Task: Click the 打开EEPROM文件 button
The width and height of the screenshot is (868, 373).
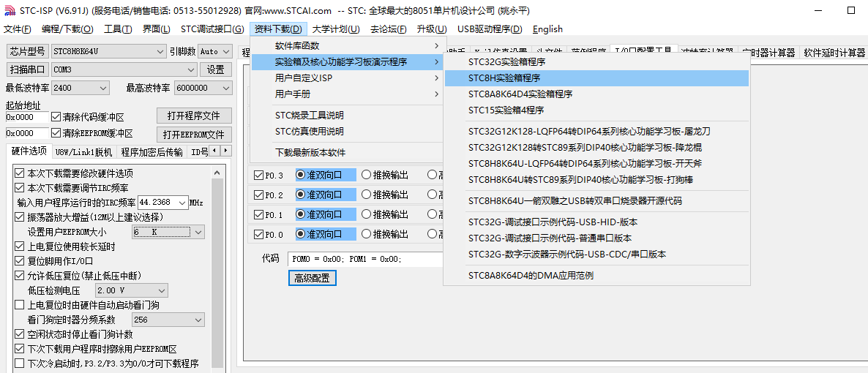Action: [x=194, y=135]
